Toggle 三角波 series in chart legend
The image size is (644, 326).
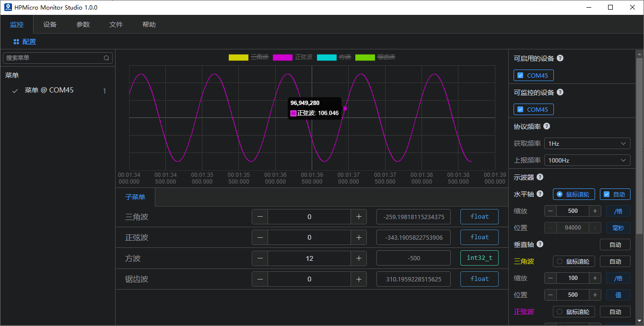248,57
